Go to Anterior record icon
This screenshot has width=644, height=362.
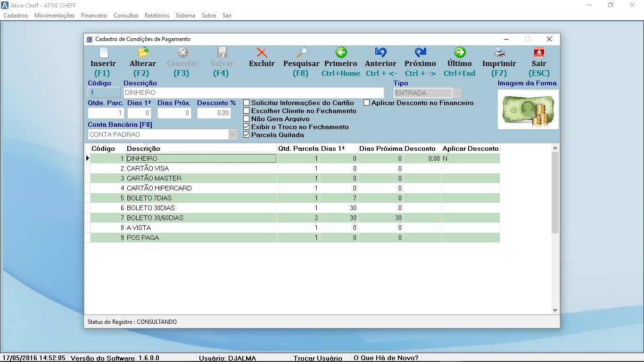[x=380, y=52]
